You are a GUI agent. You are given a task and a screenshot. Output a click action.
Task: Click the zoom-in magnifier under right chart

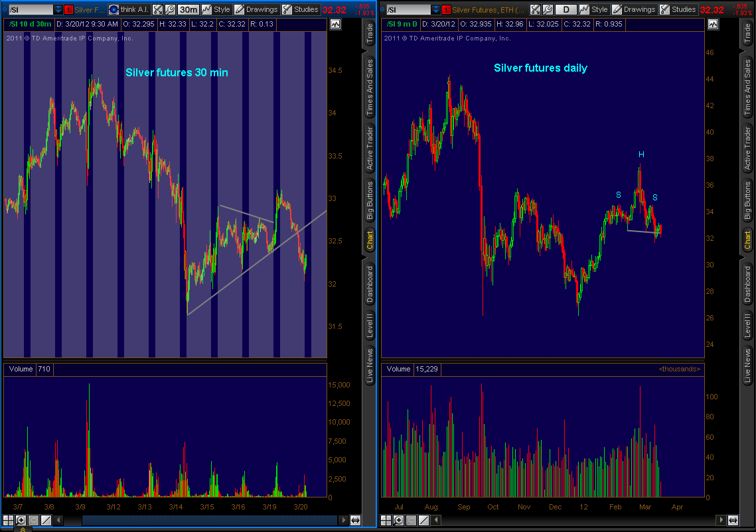pos(398,520)
